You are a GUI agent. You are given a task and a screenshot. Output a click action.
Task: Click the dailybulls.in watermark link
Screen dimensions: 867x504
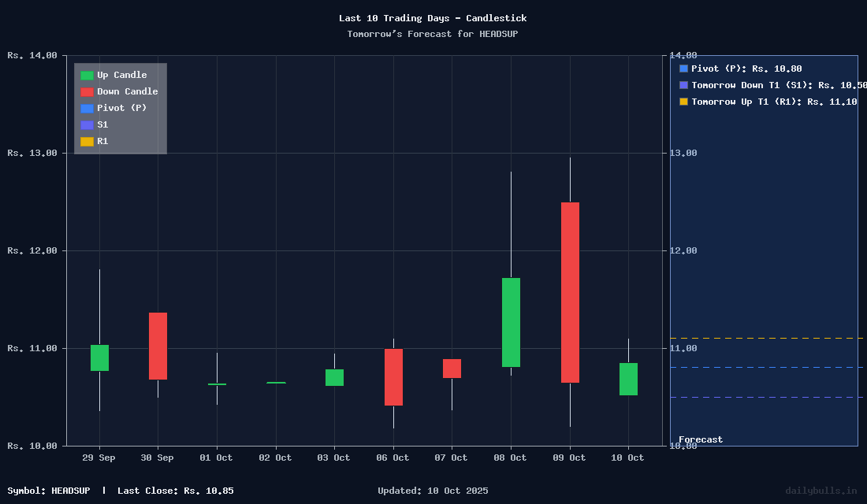[x=820, y=491]
